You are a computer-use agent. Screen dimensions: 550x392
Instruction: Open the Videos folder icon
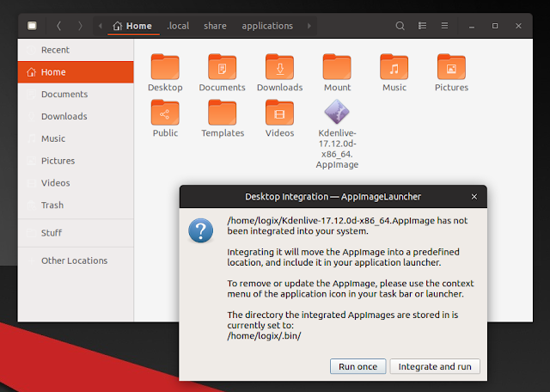click(x=279, y=115)
